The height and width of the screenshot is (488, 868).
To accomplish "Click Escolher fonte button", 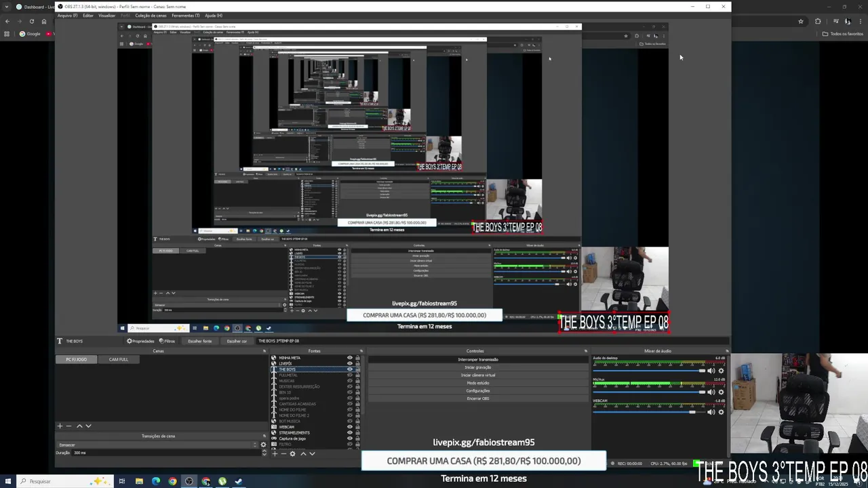I will [199, 341].
